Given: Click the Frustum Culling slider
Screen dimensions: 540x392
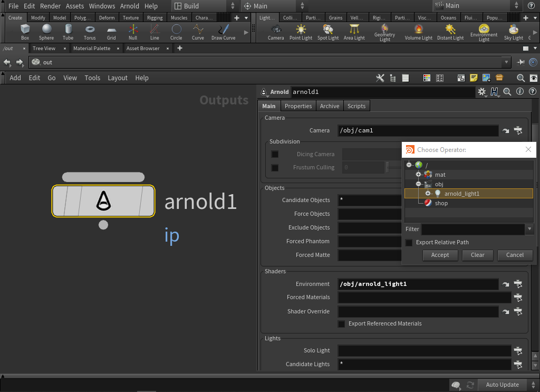Looking at the screenshot, I should pos(393,167).
